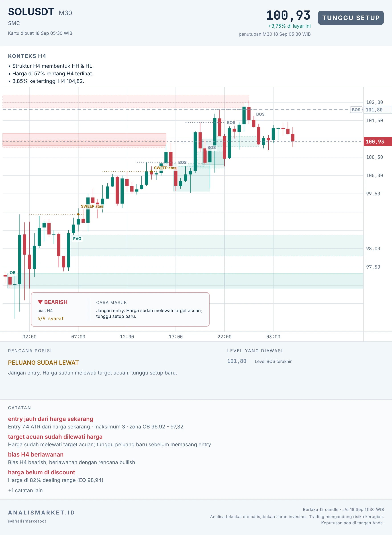The image size is (392, 535).
Task: Click the large 100,93 headline price
Action: point(288,15)
